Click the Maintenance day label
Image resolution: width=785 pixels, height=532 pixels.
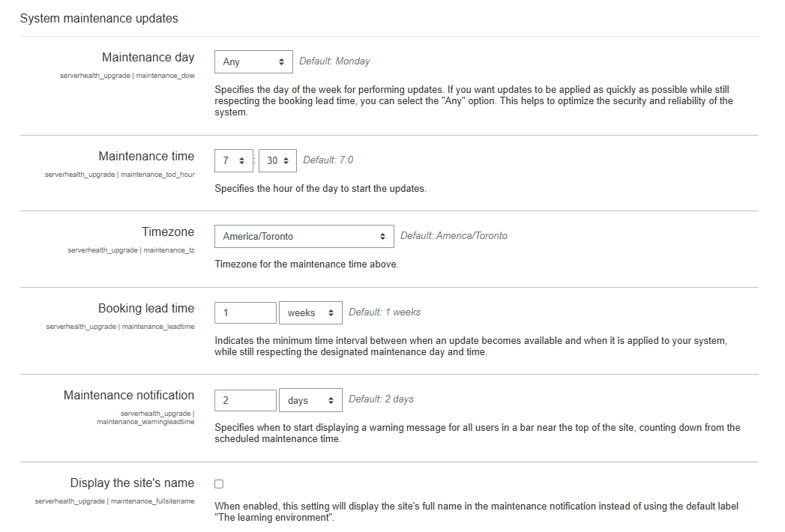pyautogui.click(x=148, y=58)
